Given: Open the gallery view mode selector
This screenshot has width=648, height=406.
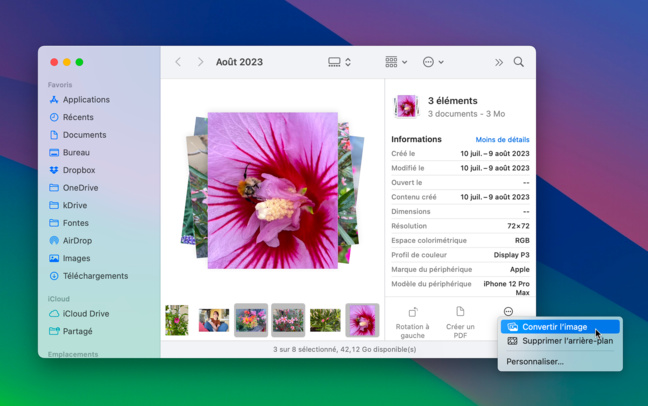Looking at the screenshot, I should click(339, 62).
